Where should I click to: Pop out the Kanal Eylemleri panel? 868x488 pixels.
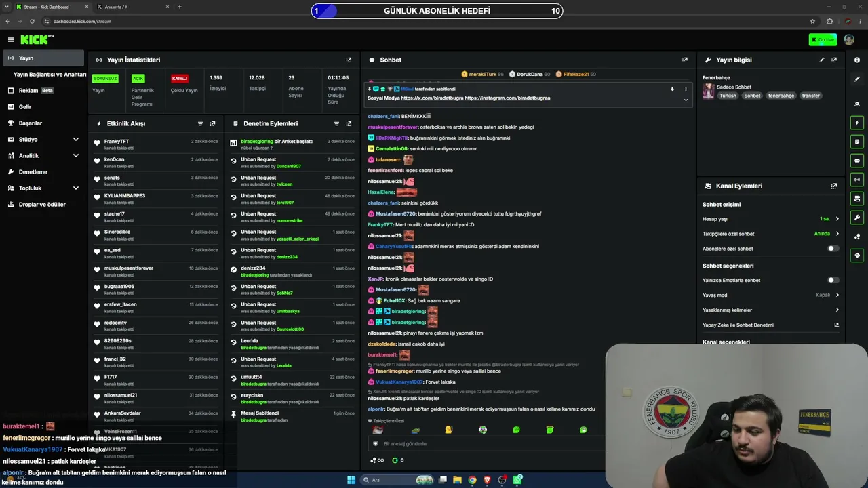click(834, 186)
